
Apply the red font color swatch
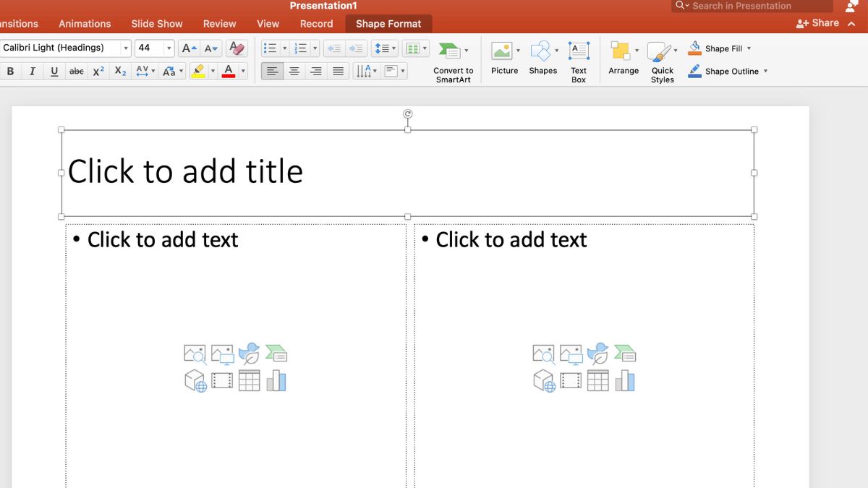(229, 71)
